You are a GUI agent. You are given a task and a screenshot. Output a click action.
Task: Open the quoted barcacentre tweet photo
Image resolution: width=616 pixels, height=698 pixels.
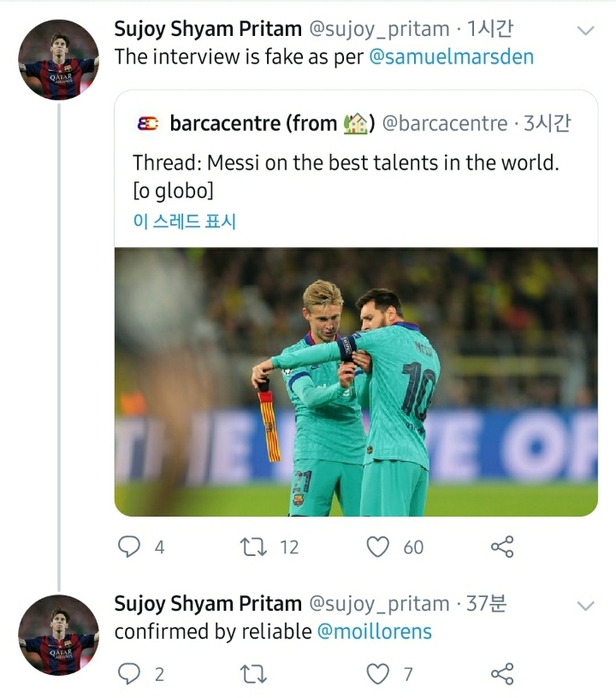click(x=356, y=382)
